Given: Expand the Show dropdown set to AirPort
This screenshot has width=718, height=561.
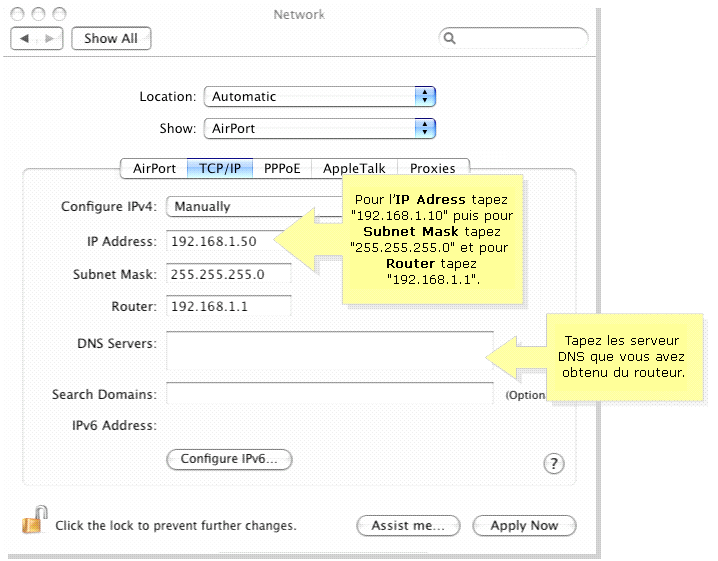Looking at the screenshot, I should (319, 128).
